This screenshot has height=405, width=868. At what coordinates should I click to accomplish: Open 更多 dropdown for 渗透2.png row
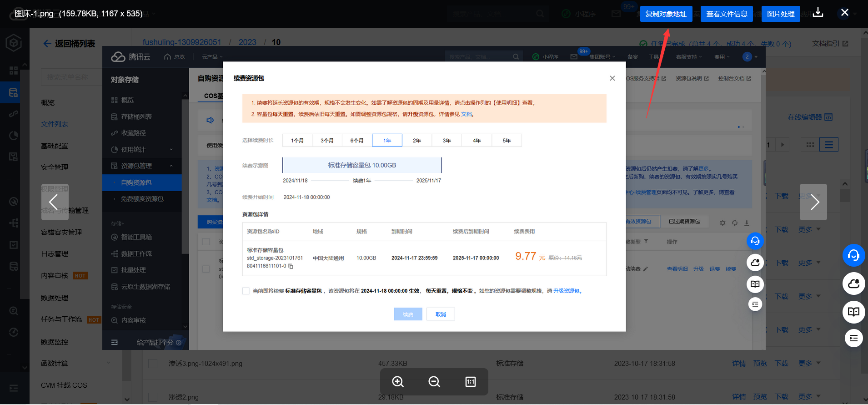(x=809, y=397)
